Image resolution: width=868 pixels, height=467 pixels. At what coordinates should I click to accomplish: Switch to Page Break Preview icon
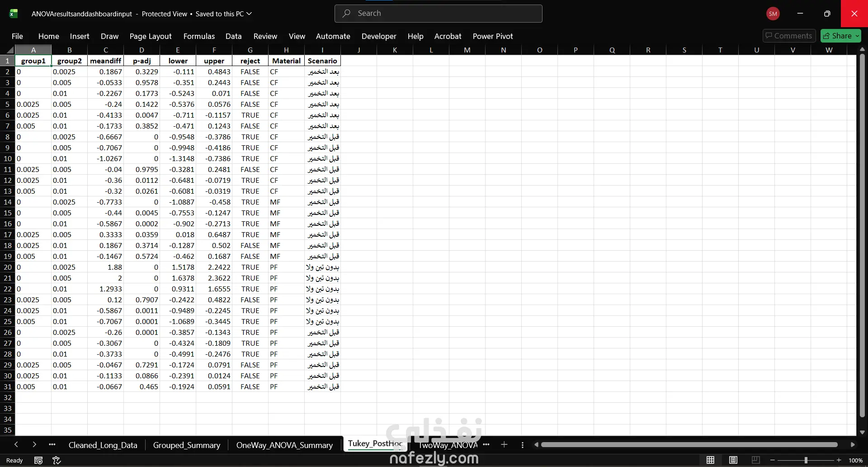click(756, 460)
